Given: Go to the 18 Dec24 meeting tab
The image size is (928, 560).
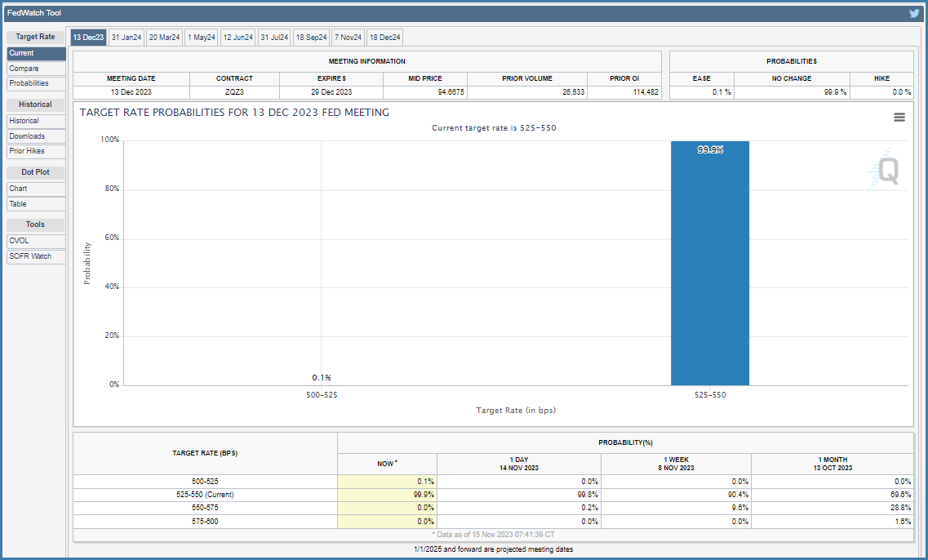Looking at the screenshot, I should (384, 38).
